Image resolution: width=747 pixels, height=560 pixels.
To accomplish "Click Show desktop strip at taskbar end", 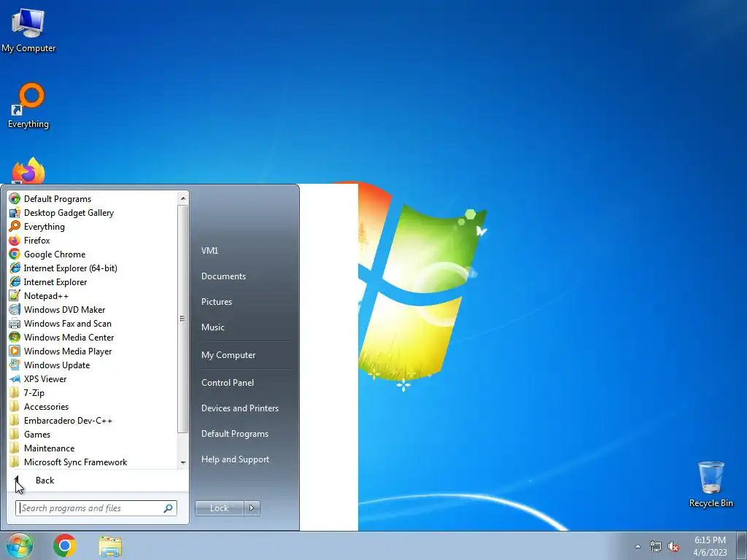I will click(743, 545).
